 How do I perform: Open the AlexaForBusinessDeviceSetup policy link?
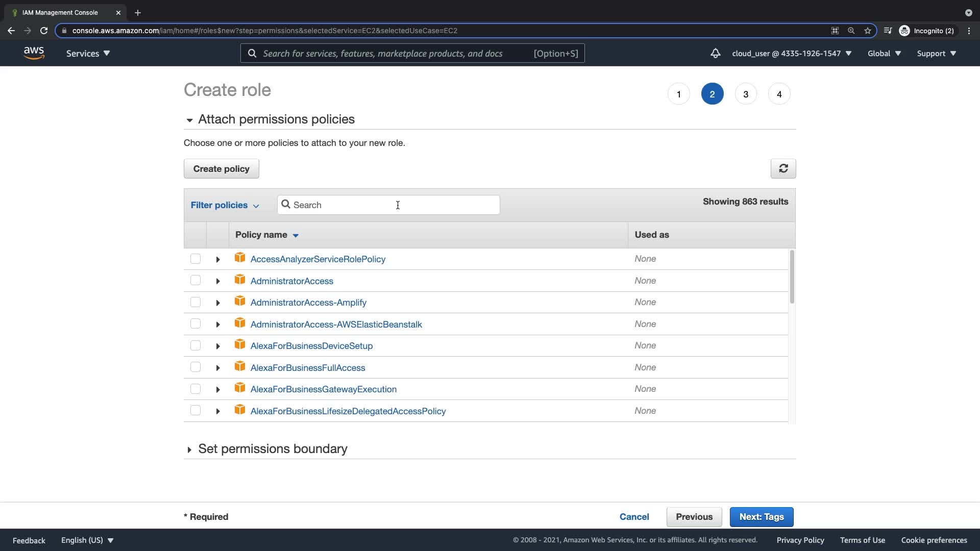(x=311, y=346)
